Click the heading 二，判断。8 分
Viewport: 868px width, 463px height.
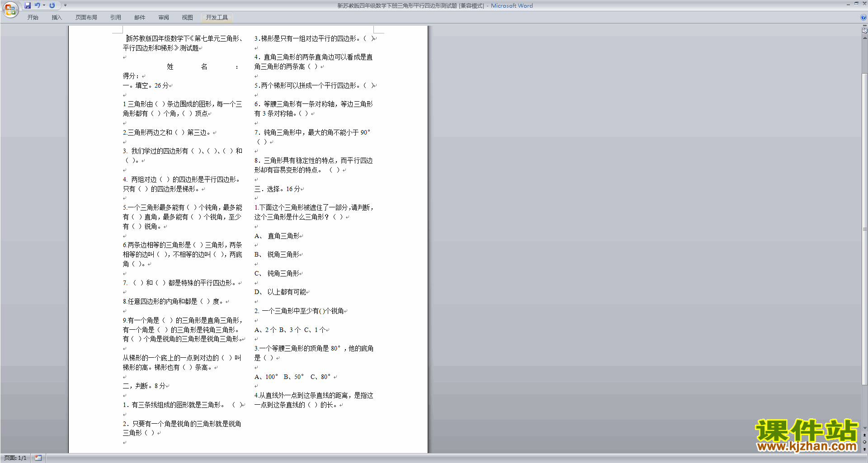point(144,386)
